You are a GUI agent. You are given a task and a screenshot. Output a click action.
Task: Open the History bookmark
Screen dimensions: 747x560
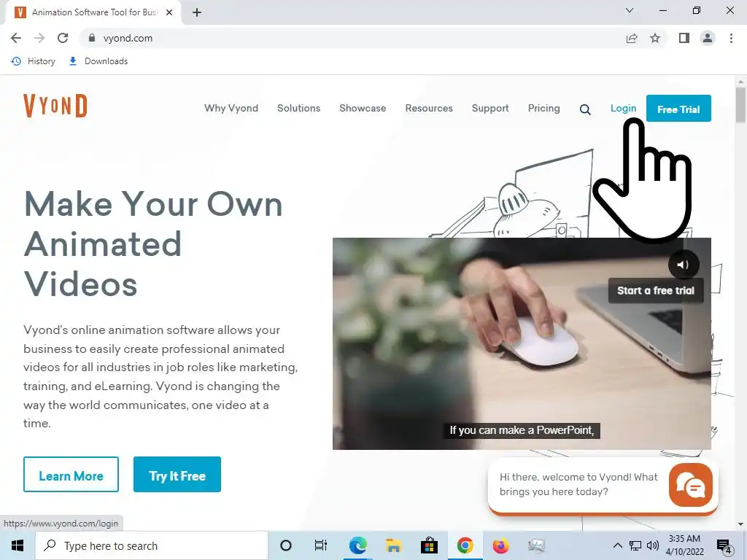34,61
